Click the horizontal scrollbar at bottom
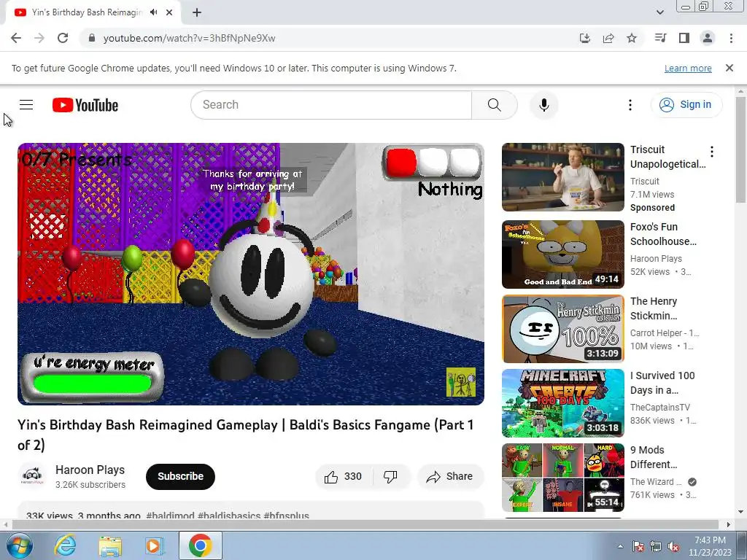This screenshot has width=747, height=560. pos(365,524)
